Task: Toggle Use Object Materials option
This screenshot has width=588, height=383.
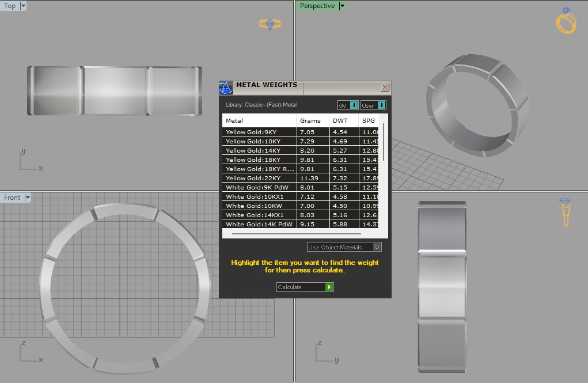Action: [x=344, y=247]
